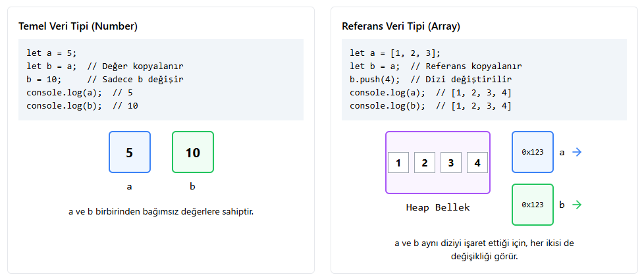The width and height of the screenshot is (644, 279).
Task: Click the "let a = 5;" code line
Action: click(x=51, y=53)
